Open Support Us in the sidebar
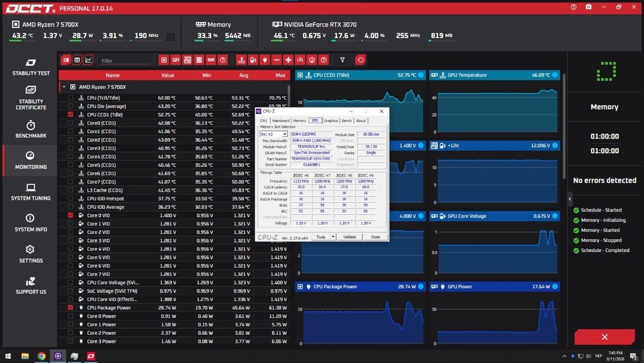The image size is (644, 363). [x=30, y=286]
